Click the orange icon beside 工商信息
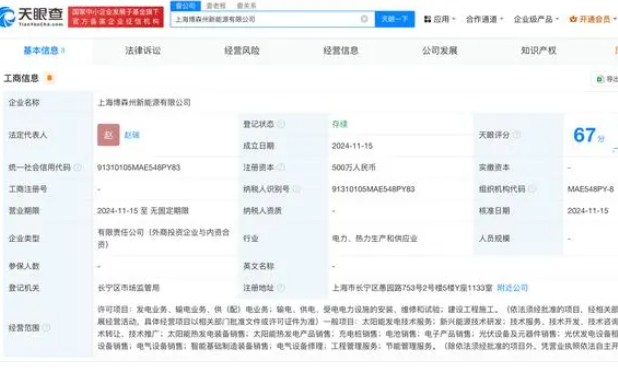 50,78
